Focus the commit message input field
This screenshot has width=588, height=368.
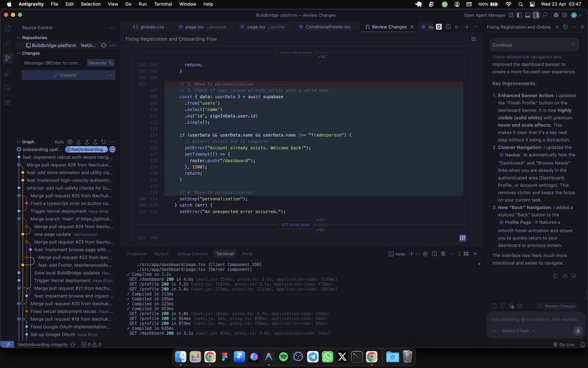(x=54, y=63)
